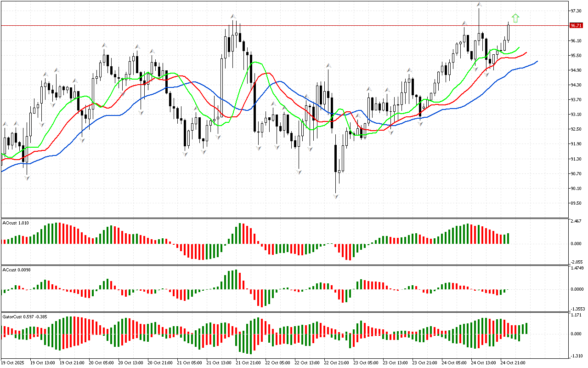
Task: Select the fractal arrow above the highest wick
Action: (479, 5)
